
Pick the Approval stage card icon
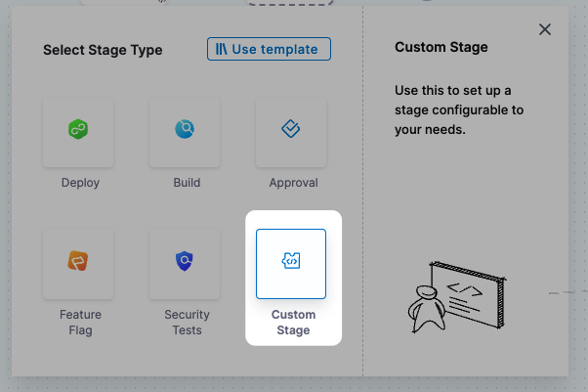pyautogui.click(x=290, y=129)
